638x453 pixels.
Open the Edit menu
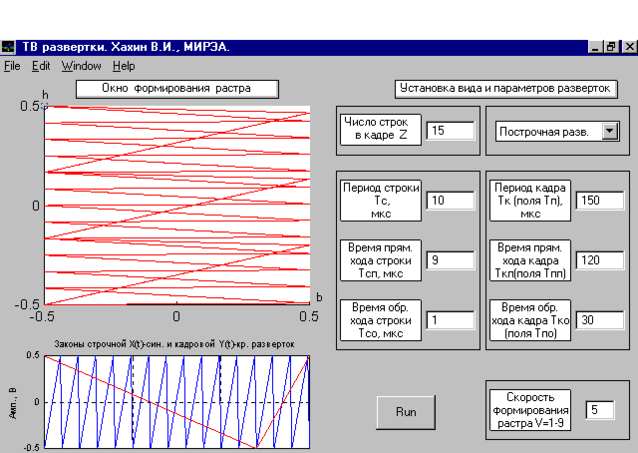click(x=41, y=66)
